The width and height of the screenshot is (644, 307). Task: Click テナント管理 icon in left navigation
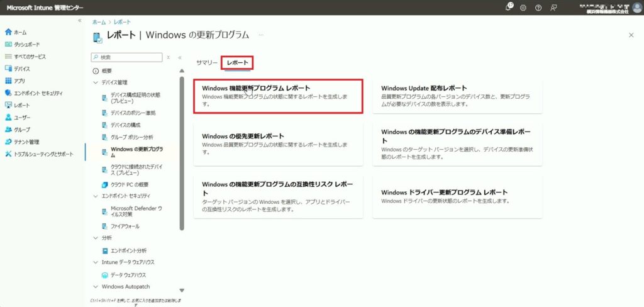point(8,142)
